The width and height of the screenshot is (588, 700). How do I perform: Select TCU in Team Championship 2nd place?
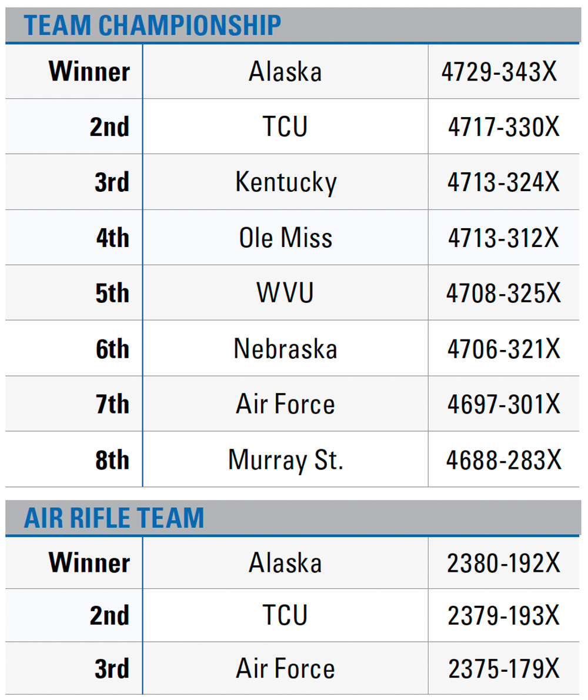pos(285,126)
